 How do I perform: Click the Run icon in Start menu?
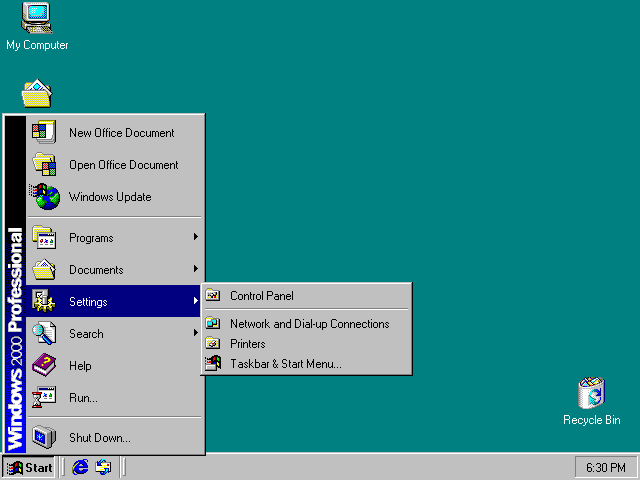click(x=44, y=397)
